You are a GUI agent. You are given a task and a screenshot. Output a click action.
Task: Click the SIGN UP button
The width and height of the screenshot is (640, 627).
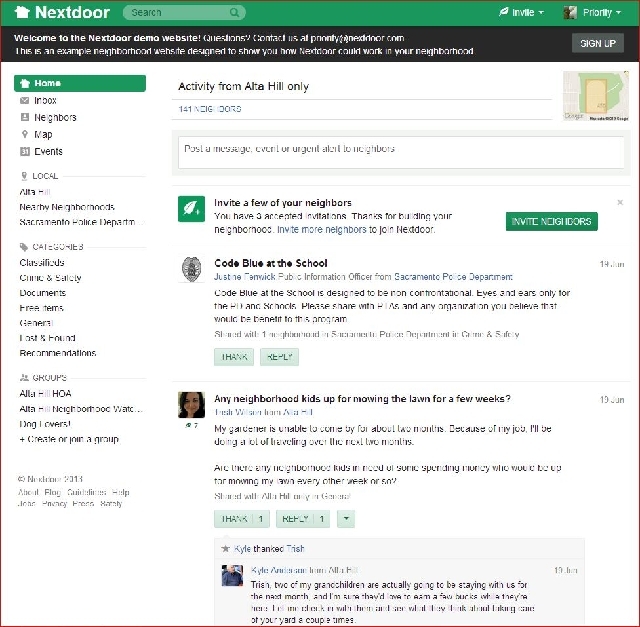598,43
